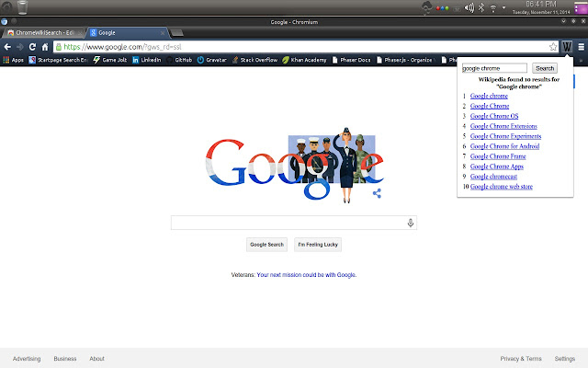The image size is (588, 368).
Task: Open Privacy & Terms footer link
Action: [521, 359]
